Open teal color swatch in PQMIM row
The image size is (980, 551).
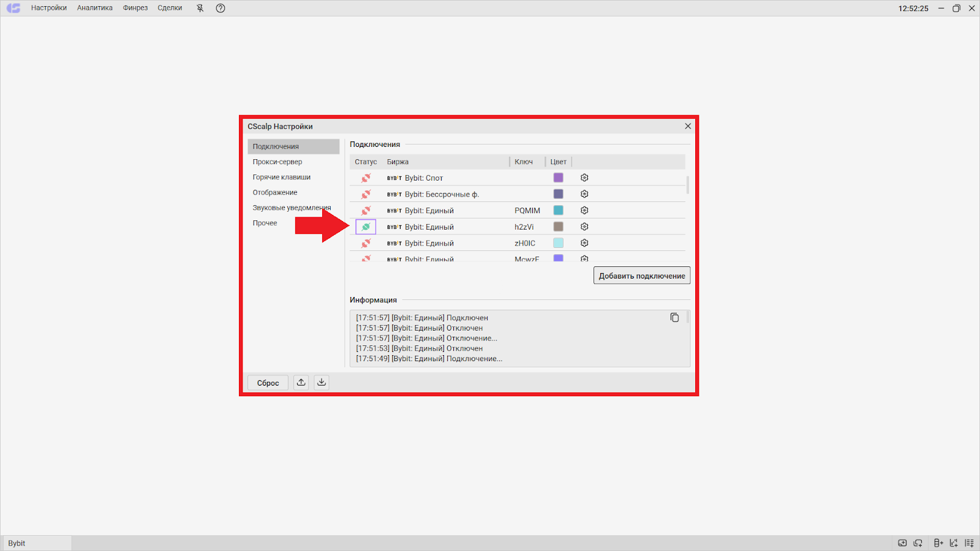[559, 210]
